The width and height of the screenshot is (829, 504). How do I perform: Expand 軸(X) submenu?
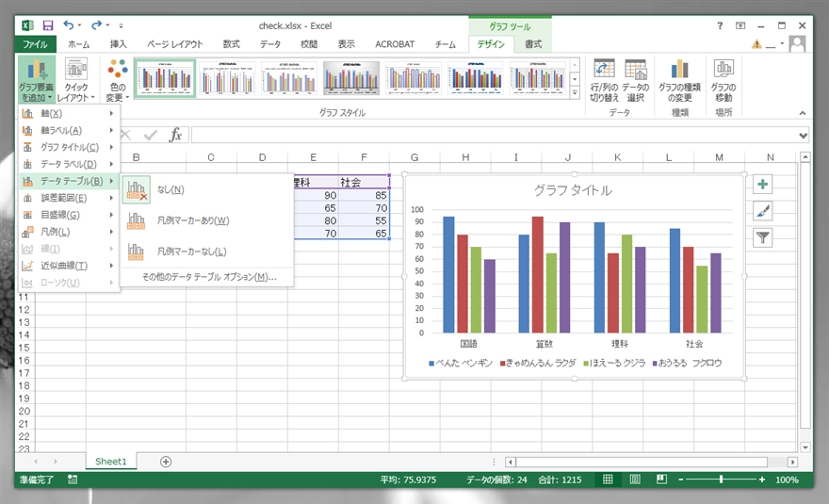pos(69,113)
